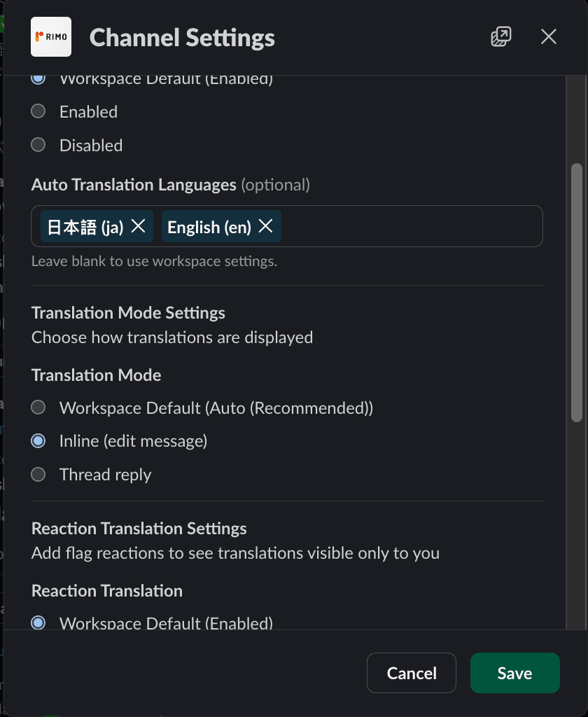Choose Workspace Default (Auto (Recommended)) translation mode
588x717 pixels.
[x=38, y=407]
